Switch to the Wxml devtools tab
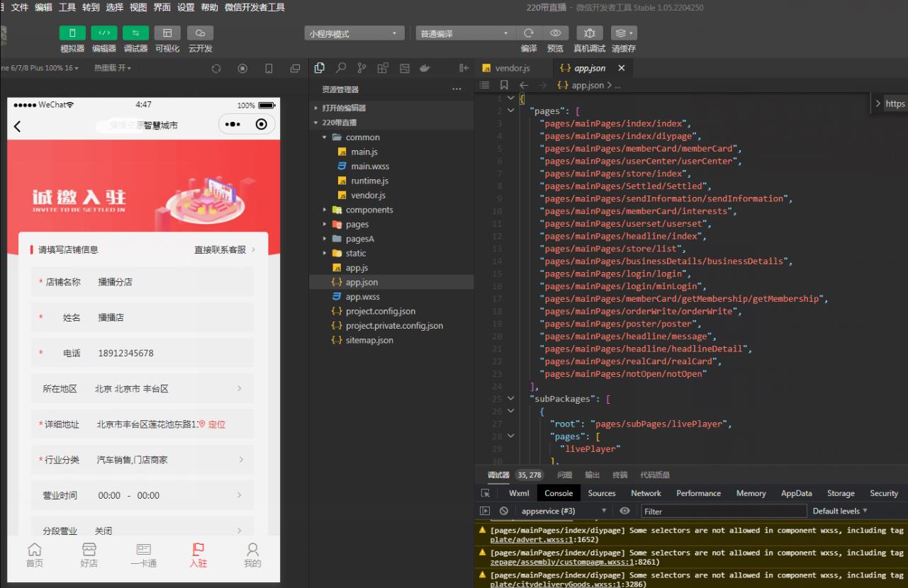Image resolution: width=908 pixels, height=588 pixels. (519, 493)
